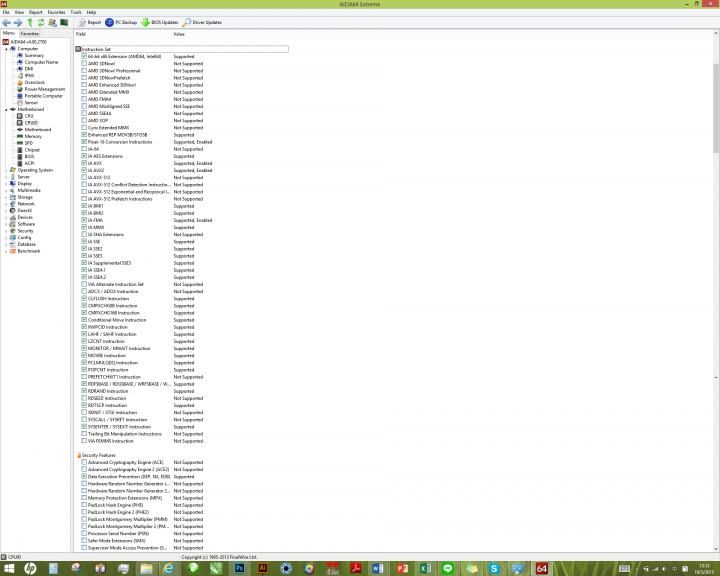
Task: Toggle the RDSEED Instruction checkbox
Action: click(x=84, y=398)
